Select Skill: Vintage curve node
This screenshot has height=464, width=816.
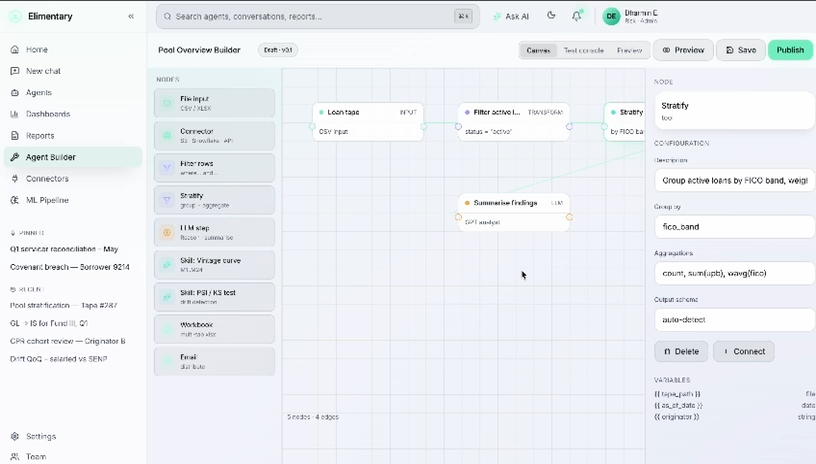coord(214,264)
